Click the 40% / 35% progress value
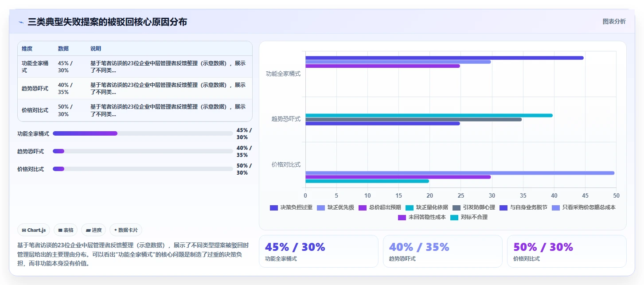The width and height of the screenshot is (644, 285). (x=244, y=151)
